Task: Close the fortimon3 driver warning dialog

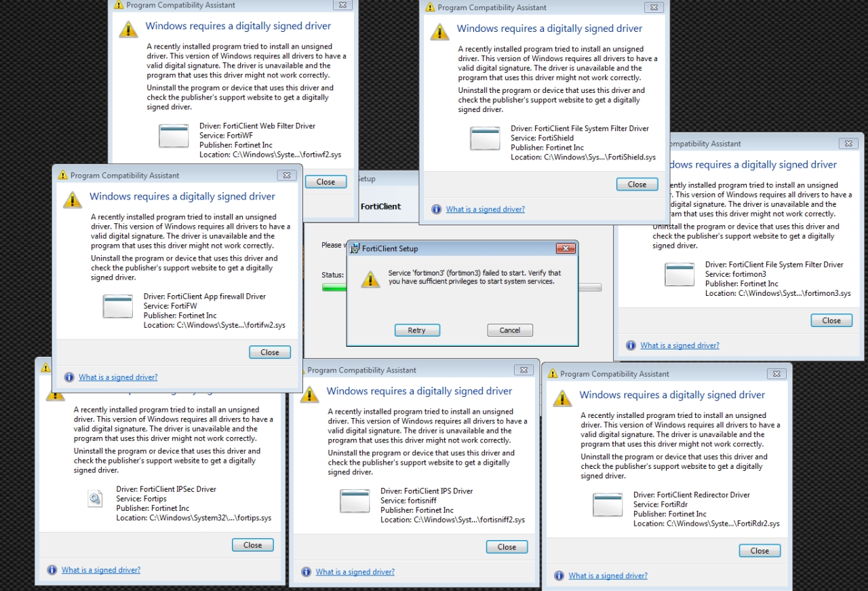Action: click(832, 321)
